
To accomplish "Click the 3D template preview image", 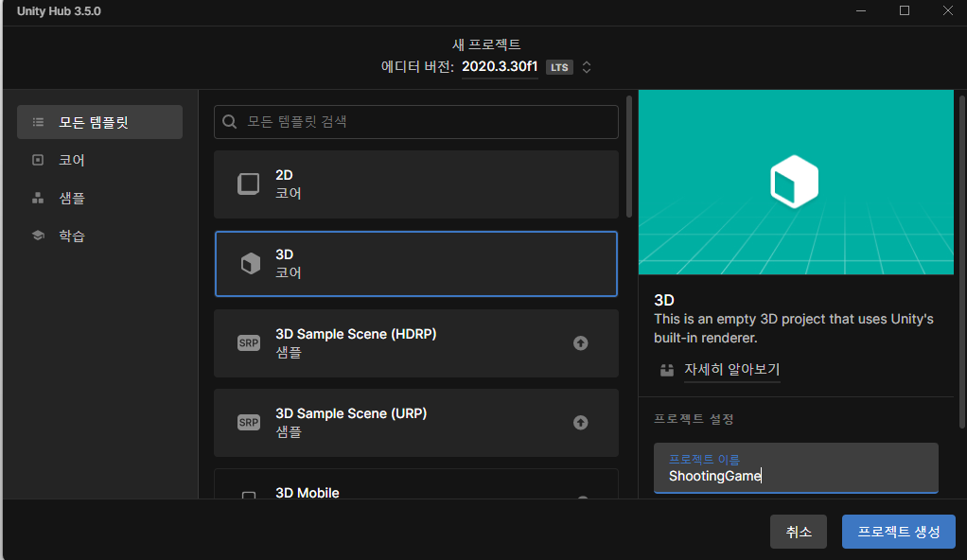I will pyautogui.click(x=796, y=182).
